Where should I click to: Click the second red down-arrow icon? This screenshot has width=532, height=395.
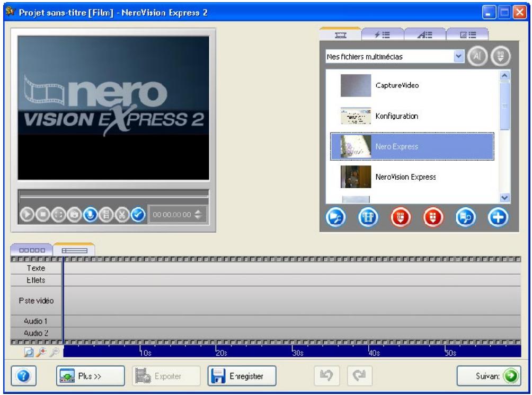[433, 217]
